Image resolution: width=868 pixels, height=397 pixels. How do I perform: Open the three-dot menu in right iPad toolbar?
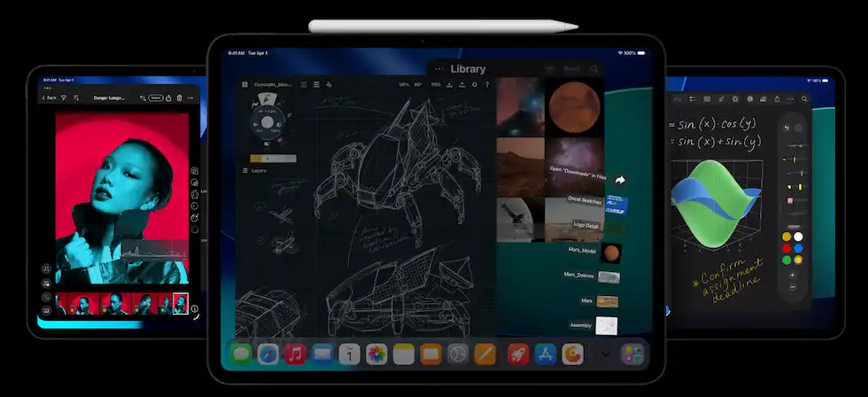point(790,99)
